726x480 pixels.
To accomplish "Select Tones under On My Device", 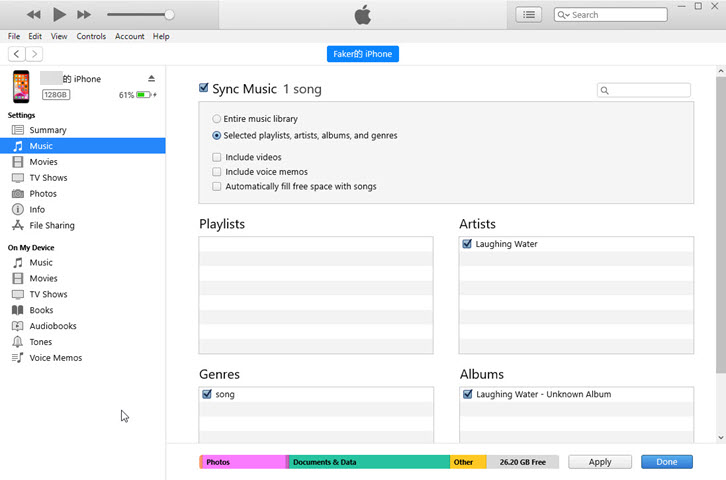I will [41, 342].
